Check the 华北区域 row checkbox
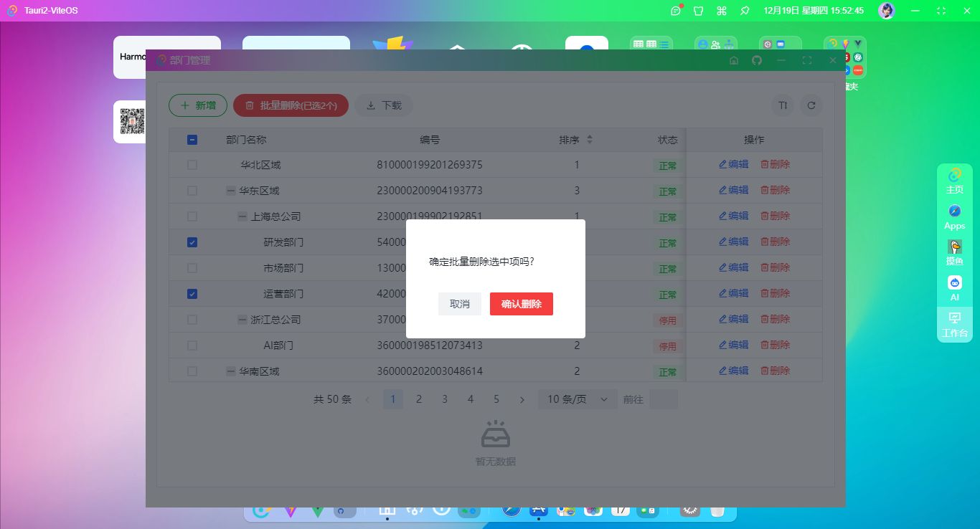980x529 pixels. tap(192, 165)
